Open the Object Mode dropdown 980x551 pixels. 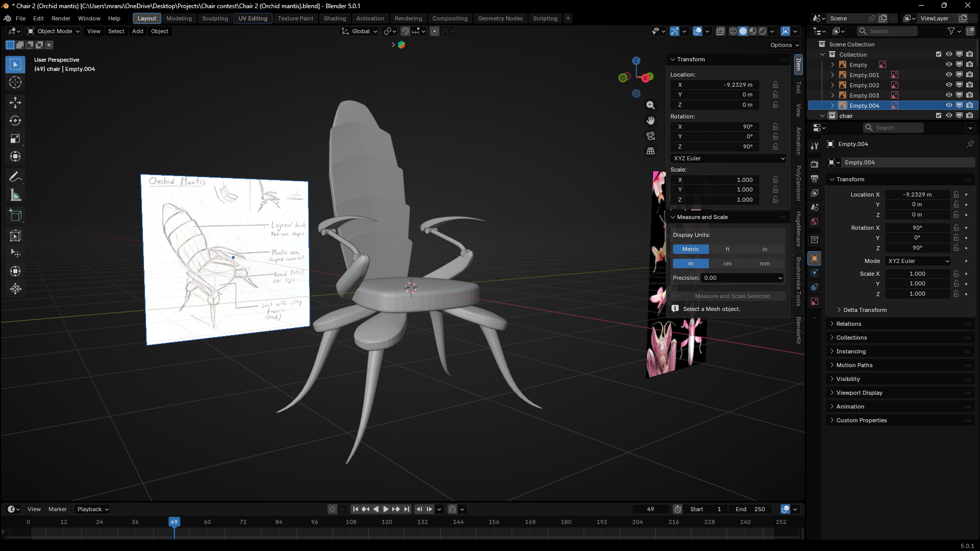[54, 31]
